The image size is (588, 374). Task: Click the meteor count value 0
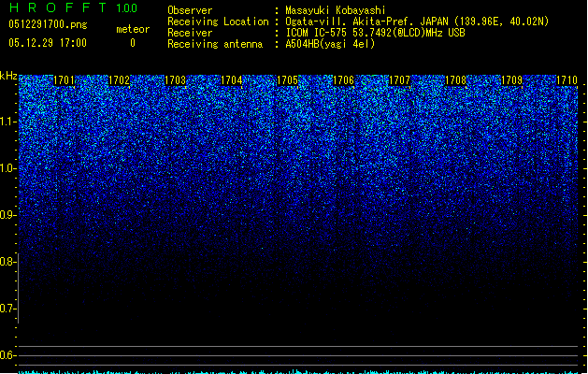tap(133, 43)
